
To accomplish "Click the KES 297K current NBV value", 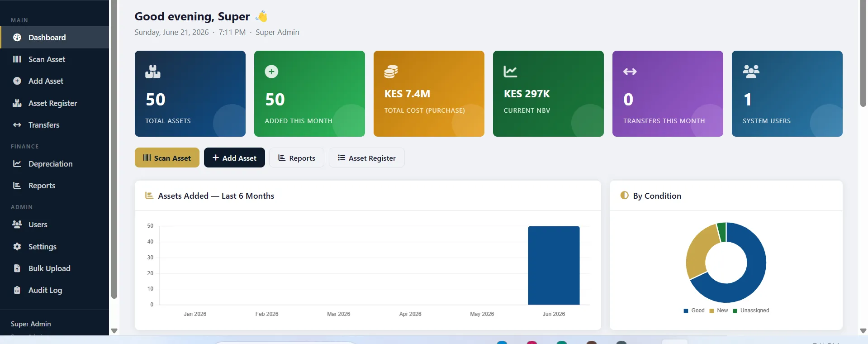I will pyautogui.click(x=527, y=94).
